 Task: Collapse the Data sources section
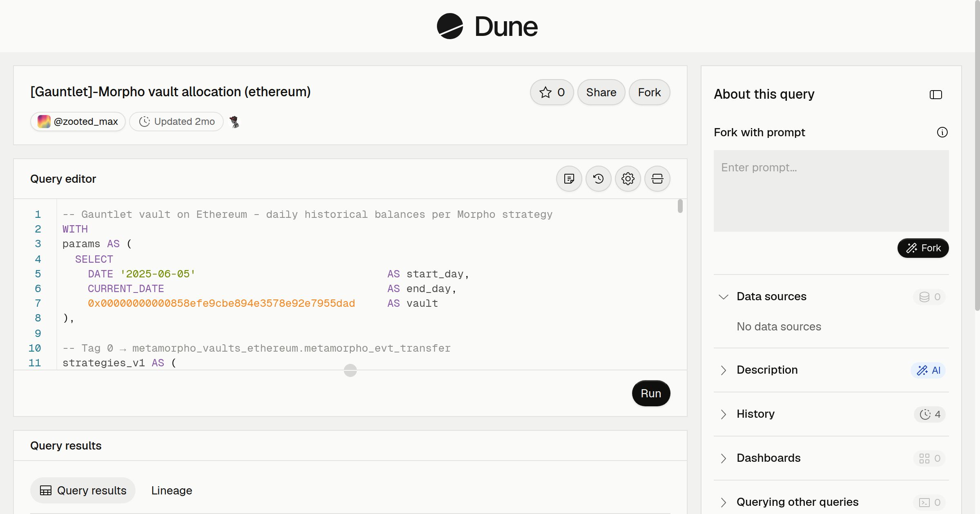723,297
